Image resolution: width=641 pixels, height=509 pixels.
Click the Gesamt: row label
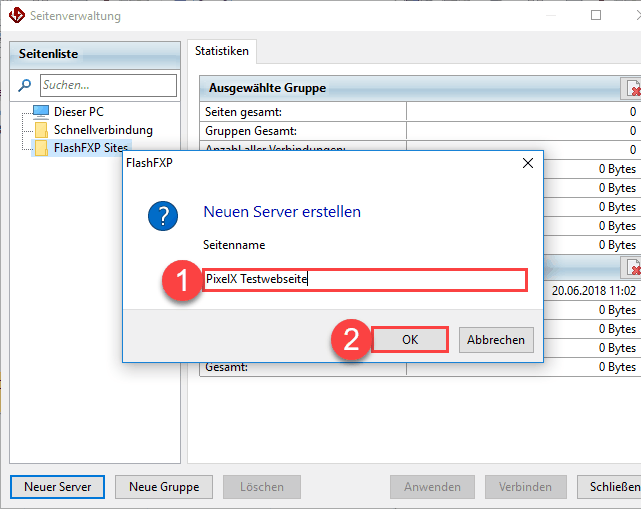click(226, 367)
